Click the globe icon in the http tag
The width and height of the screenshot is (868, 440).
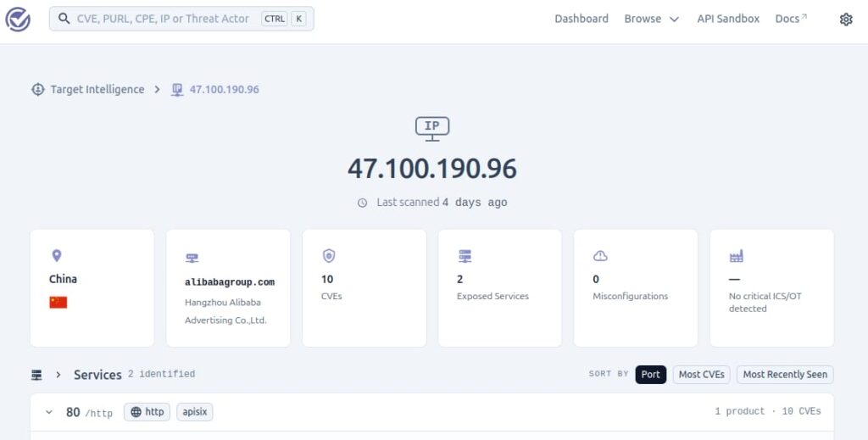[x=136, y=412]
